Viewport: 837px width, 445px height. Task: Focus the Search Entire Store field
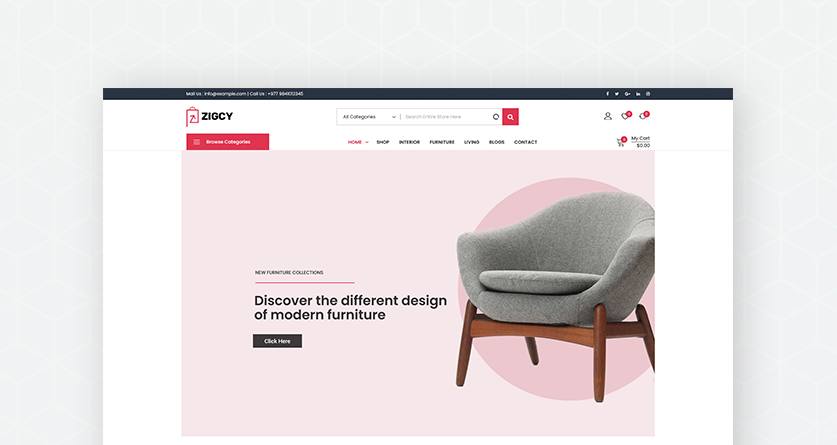pos(445,117)
